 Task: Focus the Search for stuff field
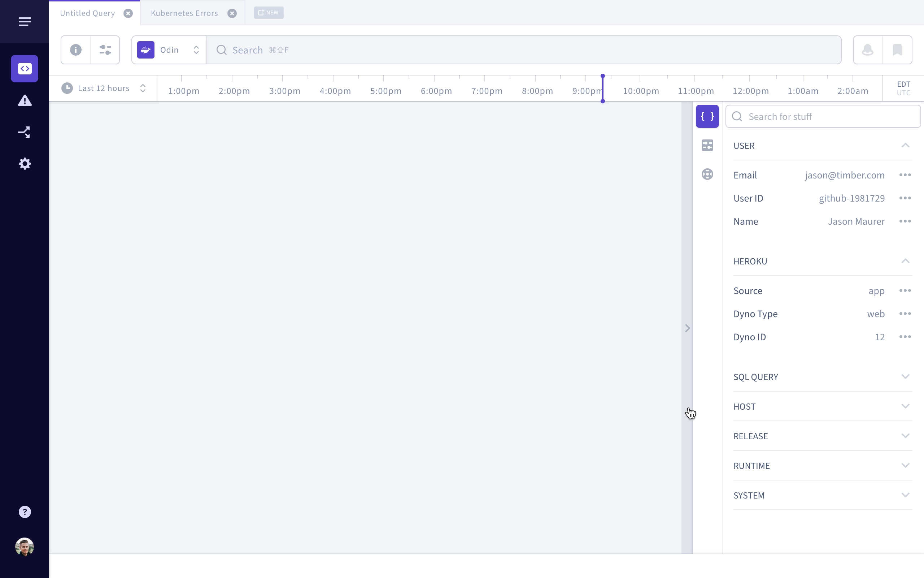click(x=823, y=116)
